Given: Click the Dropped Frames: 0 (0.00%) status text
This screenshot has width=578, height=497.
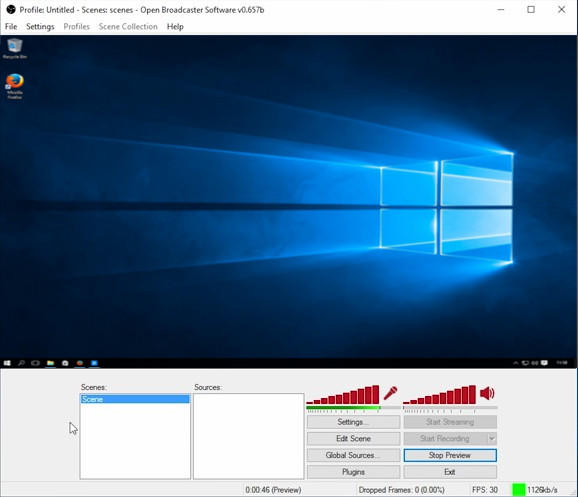Looking at the screenshot, I should click(401, 490).
